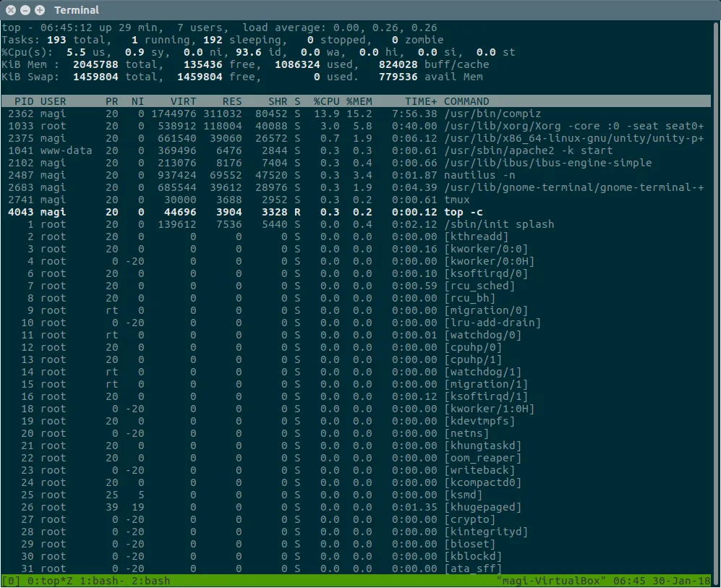The width and height of the screenshot is (721, 588).
Task: Click the Terminal title bar text
Action: pyautogui.click(x=77, y=10)
